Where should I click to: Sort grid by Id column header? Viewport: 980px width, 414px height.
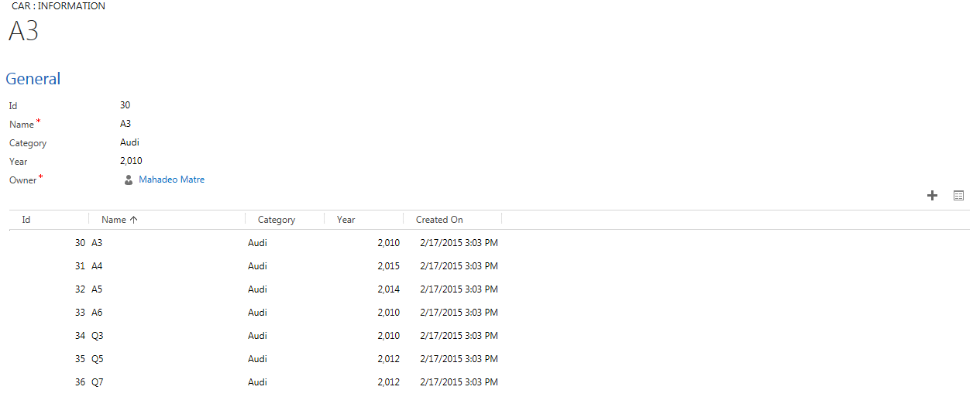pyautogui.click(x=49, y=220)
